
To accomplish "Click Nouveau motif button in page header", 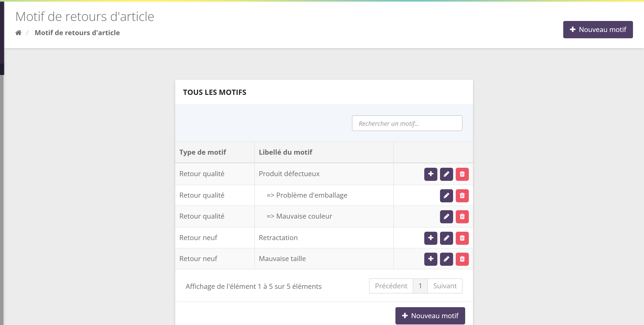I will click(x=598, y=30).
